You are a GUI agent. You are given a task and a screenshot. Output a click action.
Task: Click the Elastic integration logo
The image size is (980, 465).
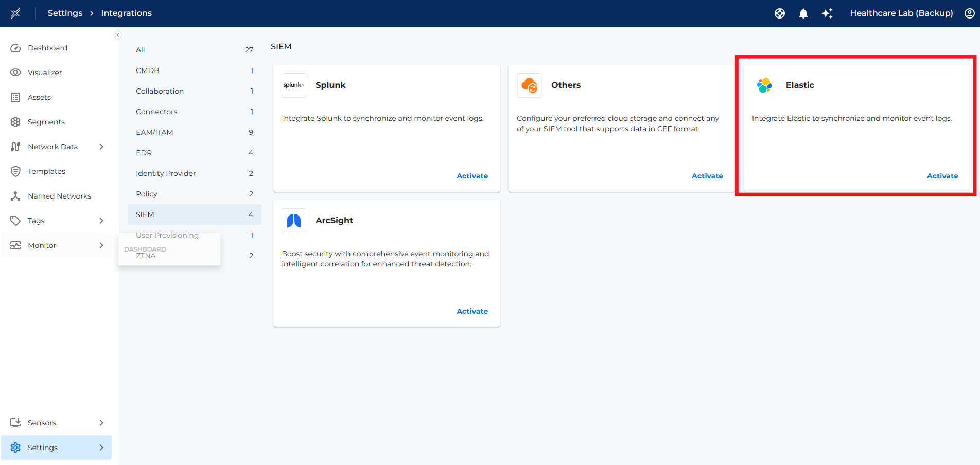tap(764, 85)
